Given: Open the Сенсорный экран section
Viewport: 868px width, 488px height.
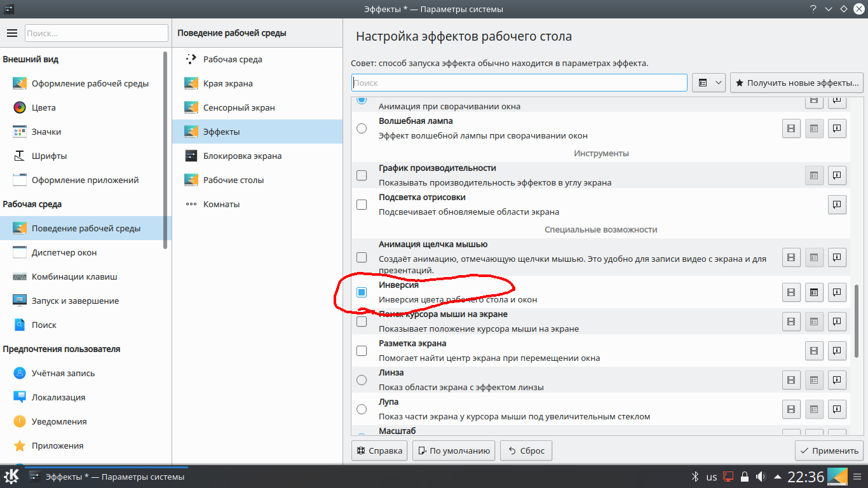Looking at the screenshot, I should click(257, 107).
